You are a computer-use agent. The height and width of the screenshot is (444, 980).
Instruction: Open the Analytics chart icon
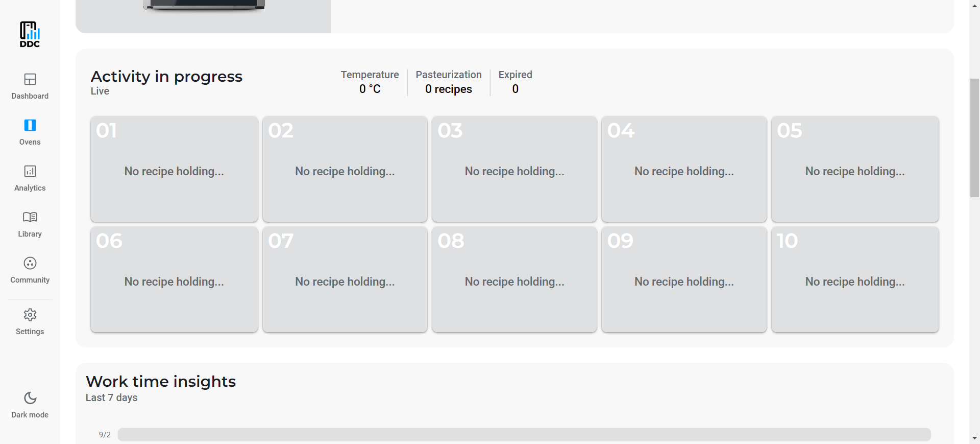click(30, 172)
